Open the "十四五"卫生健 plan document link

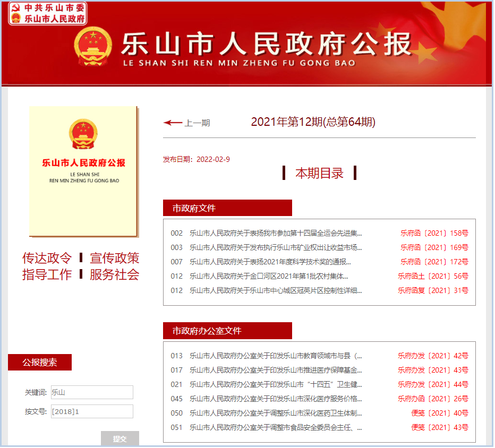(276, 384)
